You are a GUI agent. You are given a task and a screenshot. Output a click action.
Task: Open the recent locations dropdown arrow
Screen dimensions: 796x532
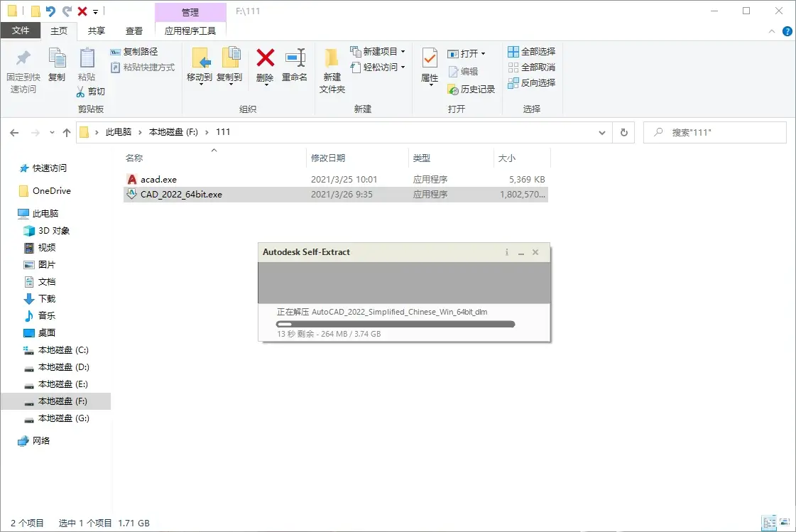tap(52, 133)
